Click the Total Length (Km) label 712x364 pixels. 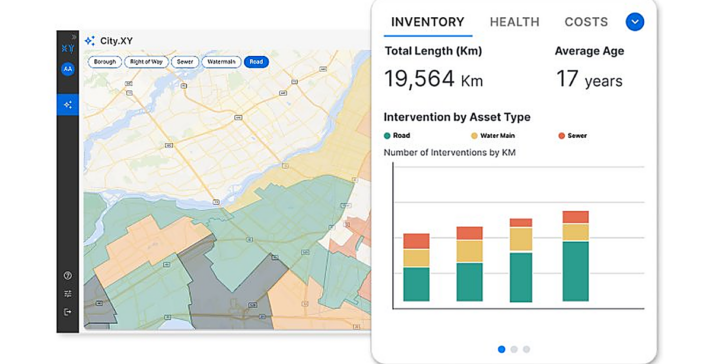click(433, 51)
